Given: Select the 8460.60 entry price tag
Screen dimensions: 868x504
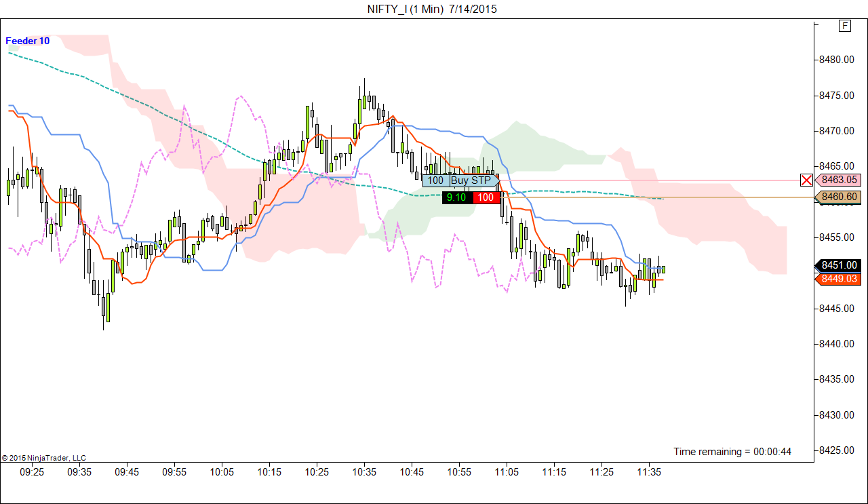Looking at the screenshot, I should click(x=838, y=197).
